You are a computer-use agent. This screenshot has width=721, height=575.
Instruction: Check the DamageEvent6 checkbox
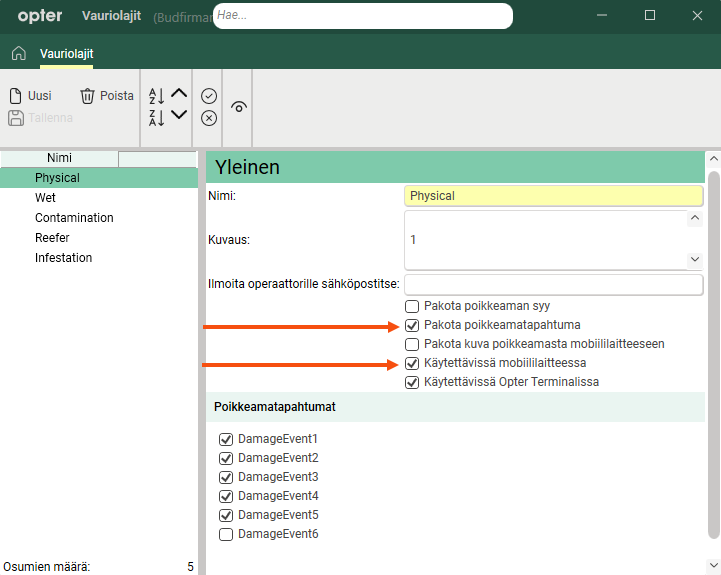226,534
